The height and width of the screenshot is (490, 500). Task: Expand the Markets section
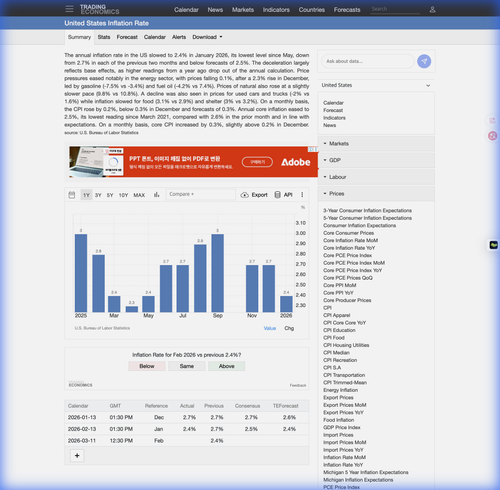coord(376,144)
